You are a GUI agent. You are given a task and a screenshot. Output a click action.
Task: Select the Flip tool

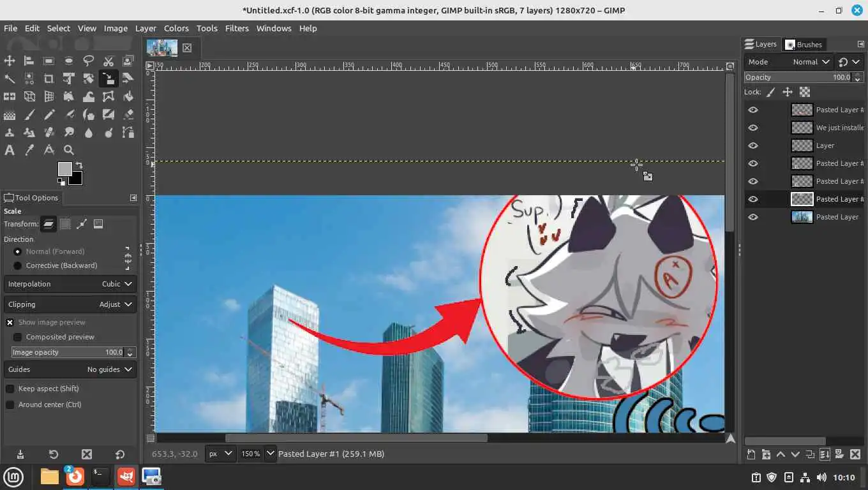pos(10,96)
